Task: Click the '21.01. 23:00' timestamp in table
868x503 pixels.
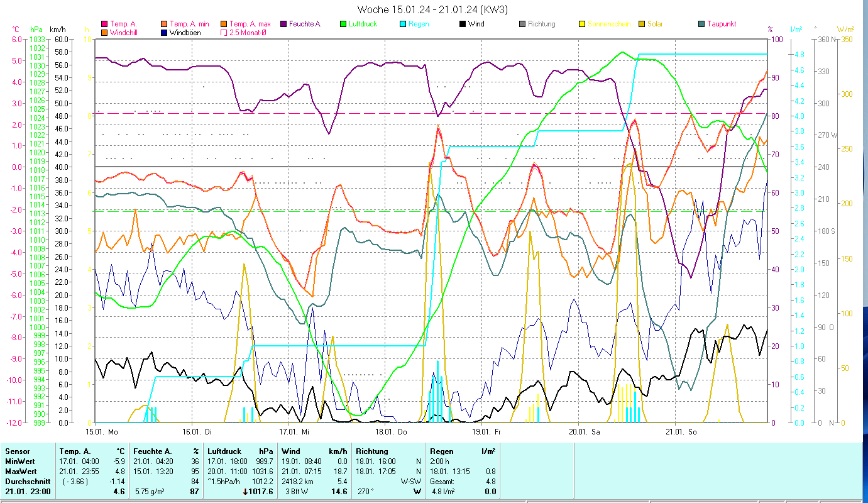Action: [x=26, y=492]
